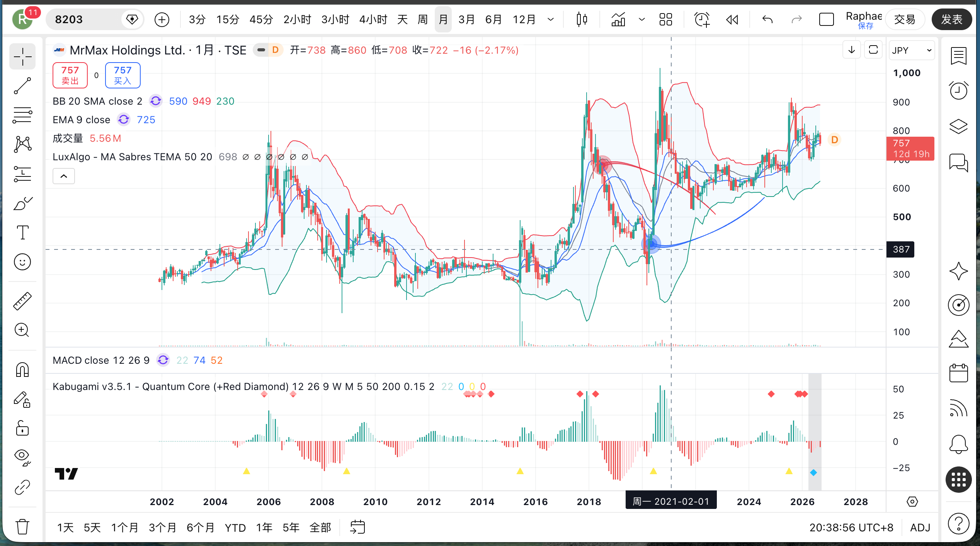Click the 757 卖出 sell button
Viewport: 980px width, 546px height.
[70, 75]
